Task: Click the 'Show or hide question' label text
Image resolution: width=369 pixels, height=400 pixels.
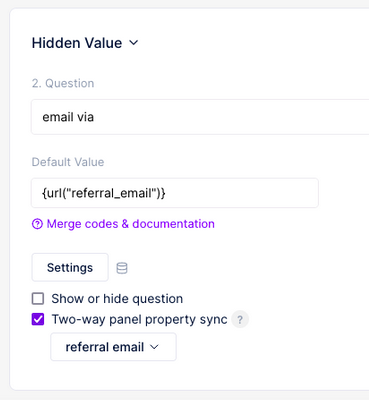Action: (117, 299)
